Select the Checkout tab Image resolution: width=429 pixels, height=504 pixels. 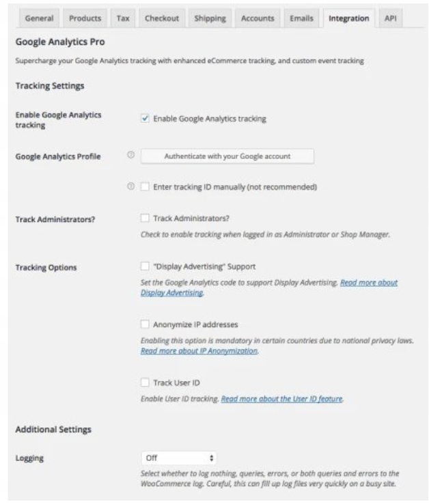coord(161,18)
